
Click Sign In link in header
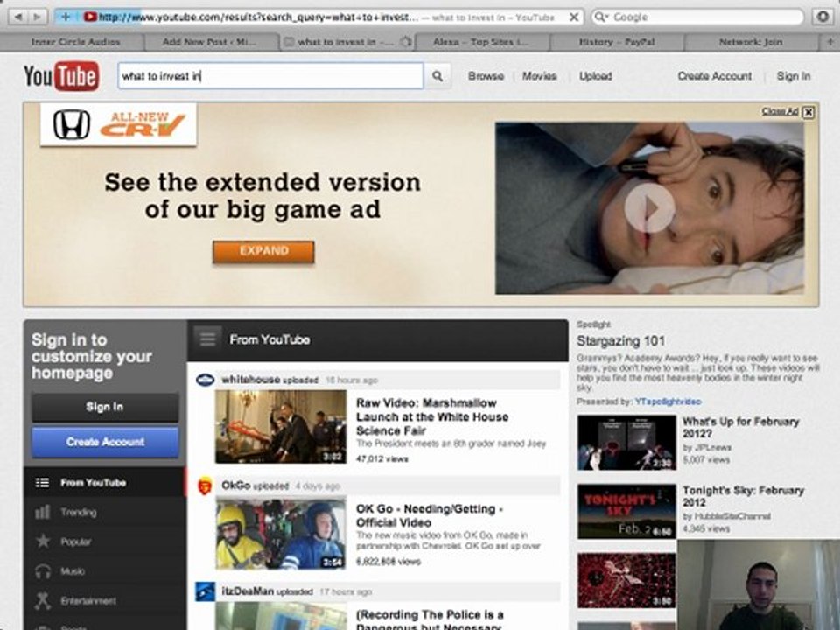point(794,76)
